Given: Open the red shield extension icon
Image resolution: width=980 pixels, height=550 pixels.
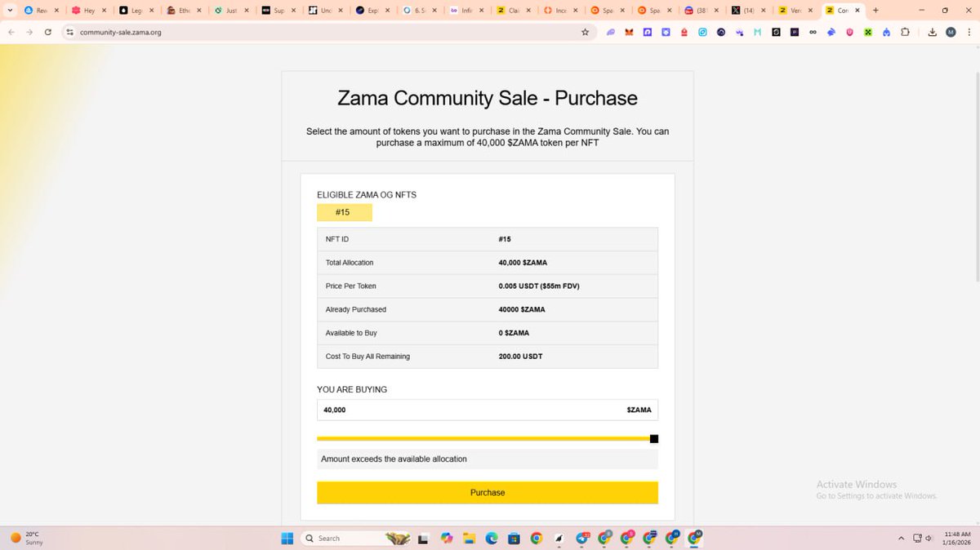Looking at the screenshot, I should [849, 32].
